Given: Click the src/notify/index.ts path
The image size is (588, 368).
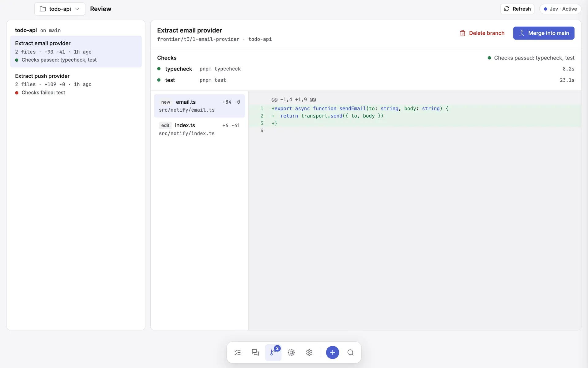Looking at the screenshot, I should (187, 133).
